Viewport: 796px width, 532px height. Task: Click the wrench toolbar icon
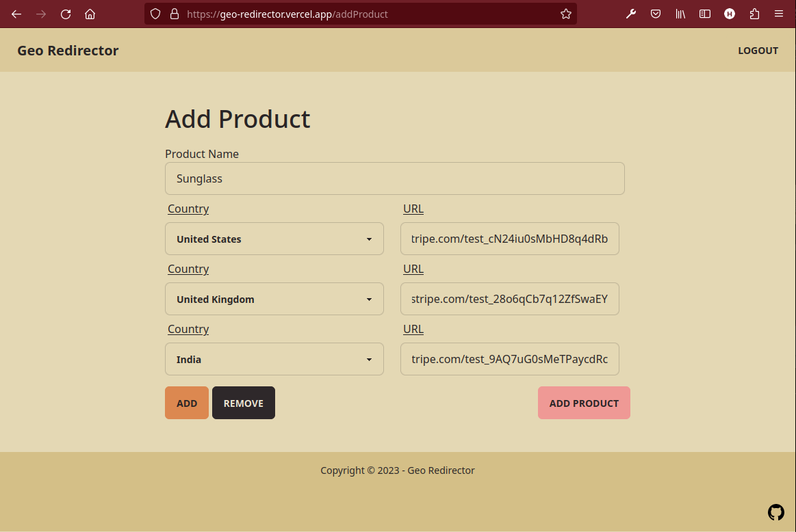click(630, 14)
